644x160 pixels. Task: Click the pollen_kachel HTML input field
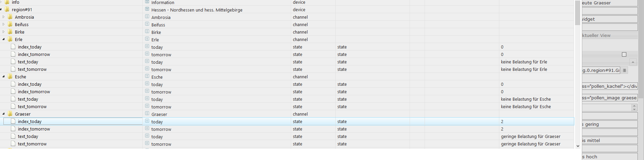coord(610,86)
